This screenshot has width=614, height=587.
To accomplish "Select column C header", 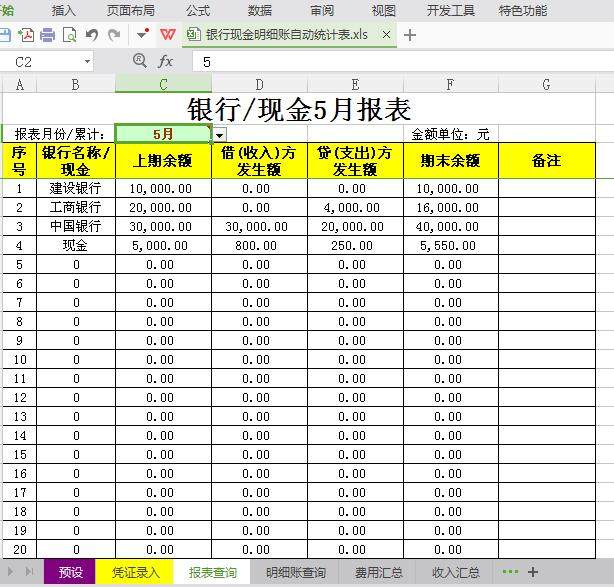I will point(163,85).
